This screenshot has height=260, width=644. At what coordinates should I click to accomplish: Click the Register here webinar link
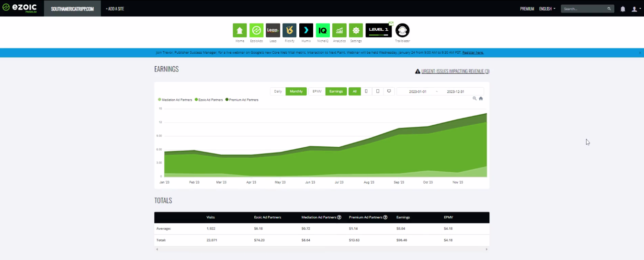tap(473, 53)
